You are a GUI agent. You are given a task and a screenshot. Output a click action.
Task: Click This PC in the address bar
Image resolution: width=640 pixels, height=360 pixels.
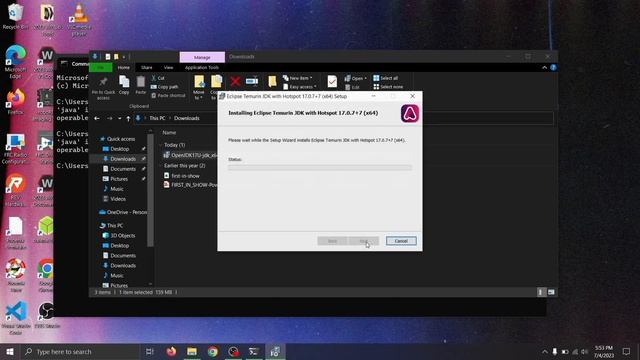point(157,118)
